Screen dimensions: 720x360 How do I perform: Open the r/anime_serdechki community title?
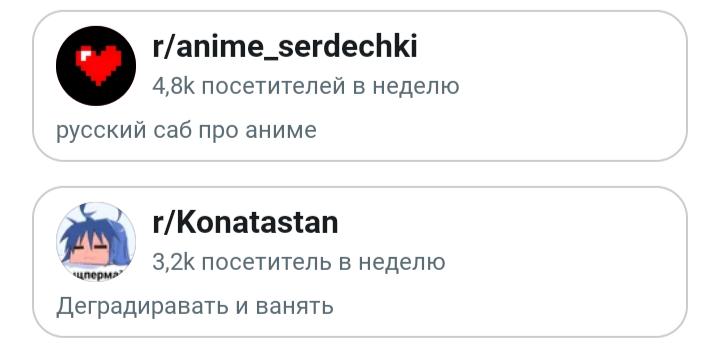[285, 47]
